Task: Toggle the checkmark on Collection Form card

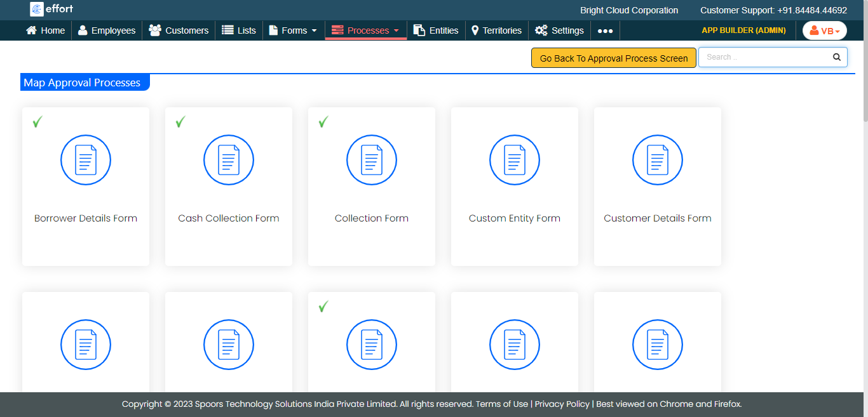Action: pos(323,122)
